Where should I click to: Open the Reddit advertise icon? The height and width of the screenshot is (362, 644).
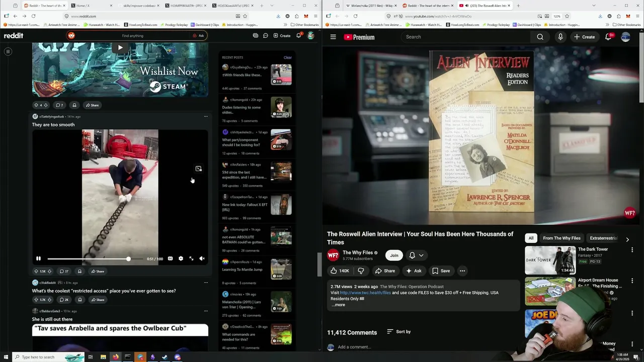(256, 36)
